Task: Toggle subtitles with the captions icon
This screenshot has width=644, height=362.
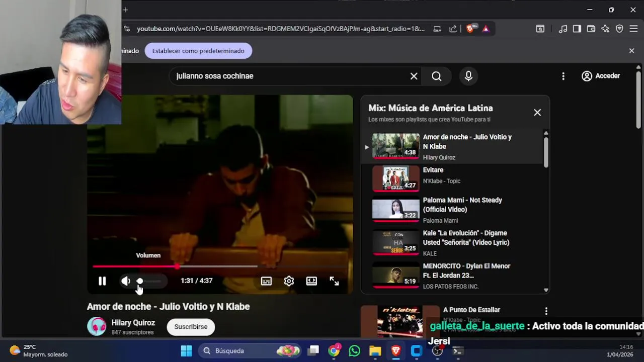Action: click(x=266, y=281)
